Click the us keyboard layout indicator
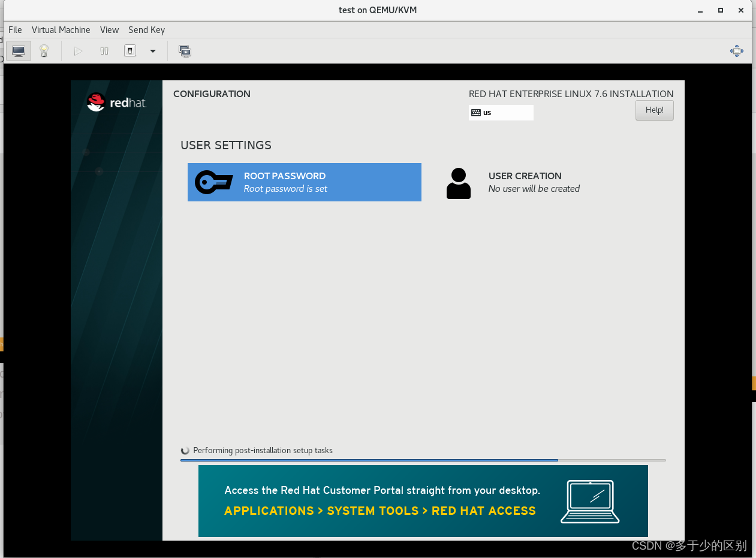The width and height of the screenshot is (756, 558). (501, 113)
